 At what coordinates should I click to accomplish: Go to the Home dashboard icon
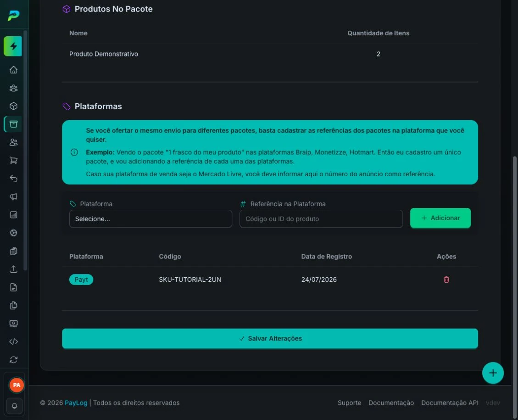tap(14, 70)
